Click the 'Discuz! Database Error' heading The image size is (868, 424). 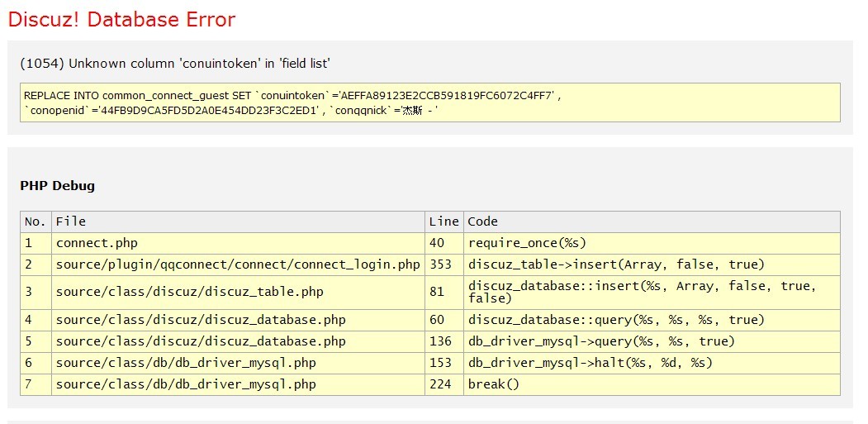121,20
